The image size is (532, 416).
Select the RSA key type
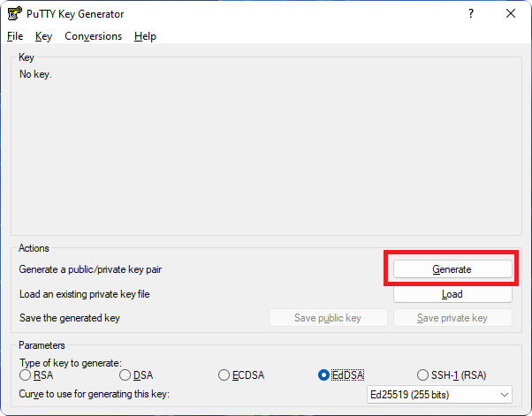(x=36, y=375)
